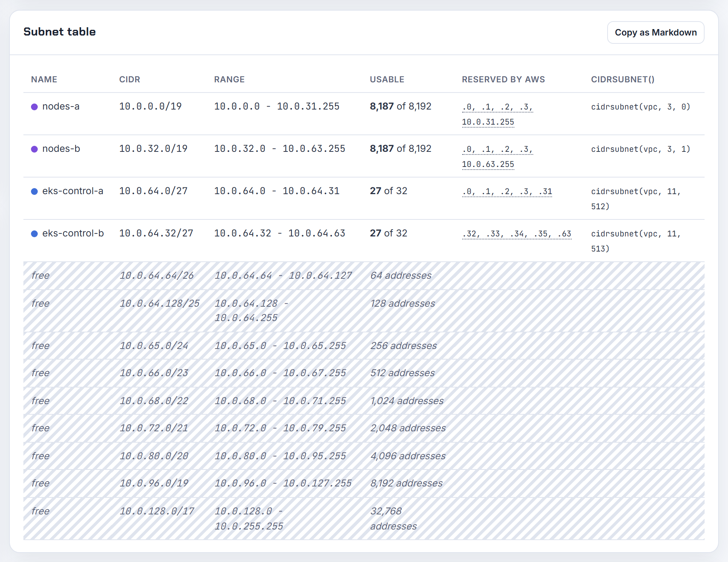Click the free block 10.0.64.64/26
Viewport: 728px width, 562px height.
pos(157,276)
